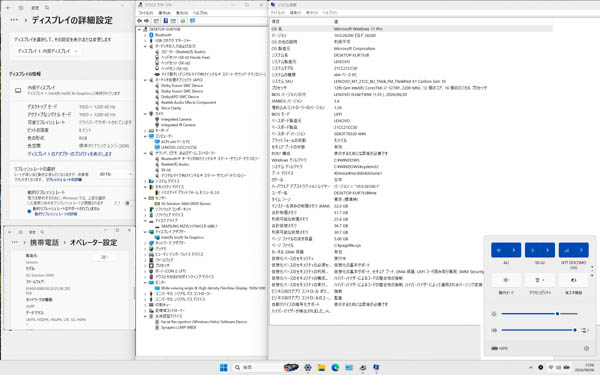The width and height of the screenshot is (600, 375).
Task: Select the Integrated Camera device
Action: point(176,119)
